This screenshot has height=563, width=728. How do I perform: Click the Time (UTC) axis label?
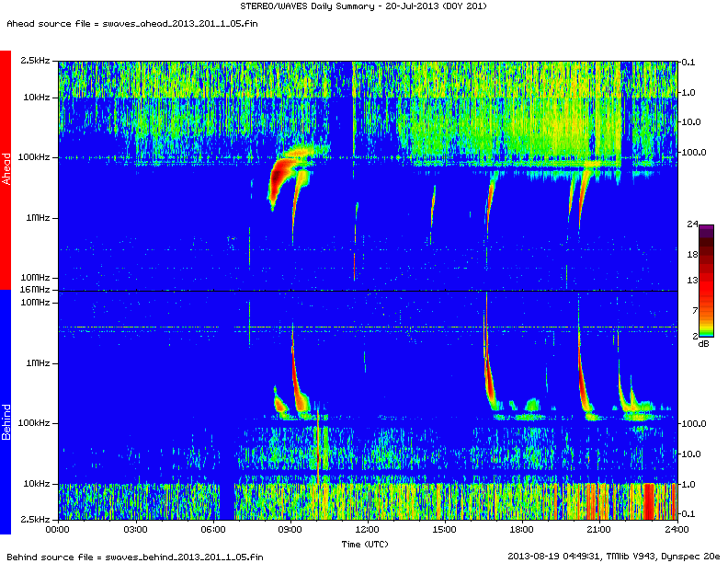tap(367, 544)
